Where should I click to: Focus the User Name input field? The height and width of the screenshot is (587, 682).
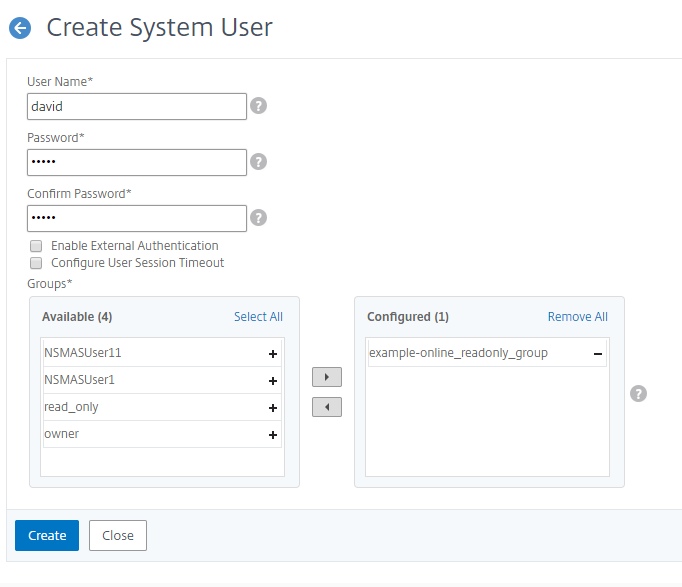(x=137, y=106)
